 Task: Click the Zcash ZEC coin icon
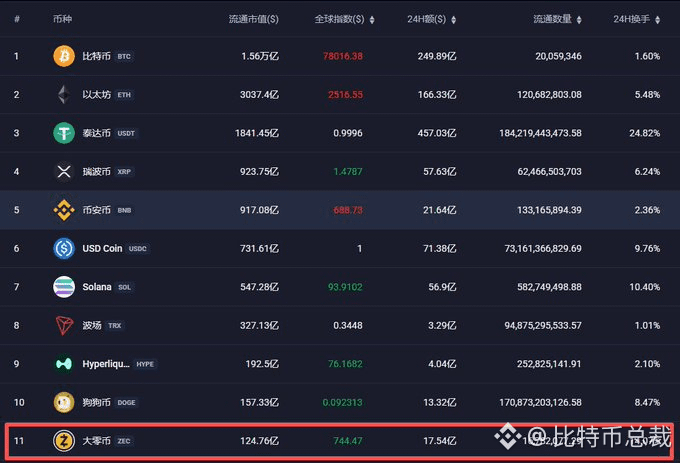tap(64, 441)
